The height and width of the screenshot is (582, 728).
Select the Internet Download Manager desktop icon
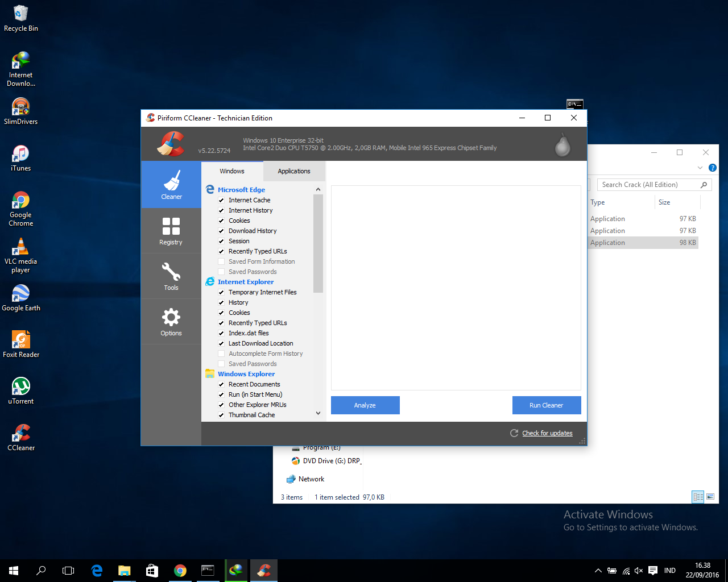pos(21,69)
